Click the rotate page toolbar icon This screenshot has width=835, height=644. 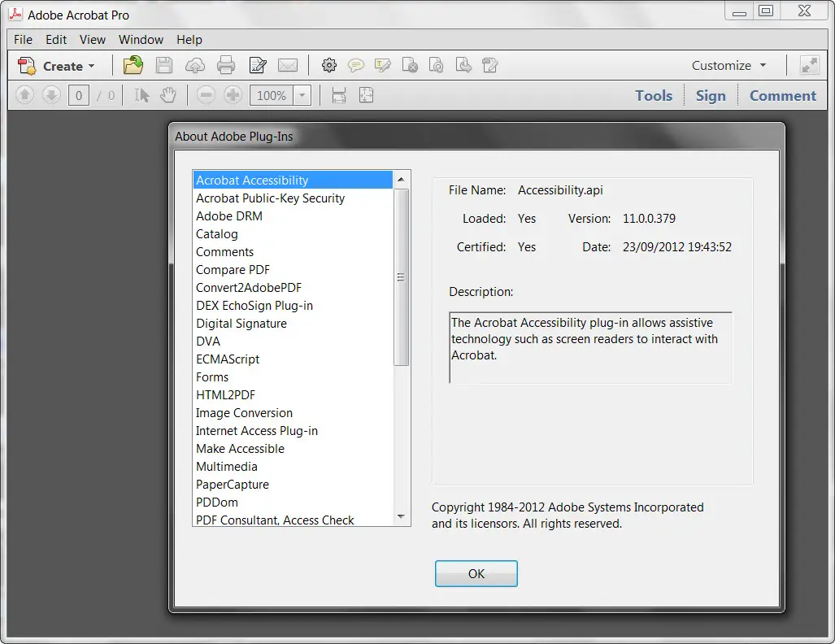[x=436, y=65]
